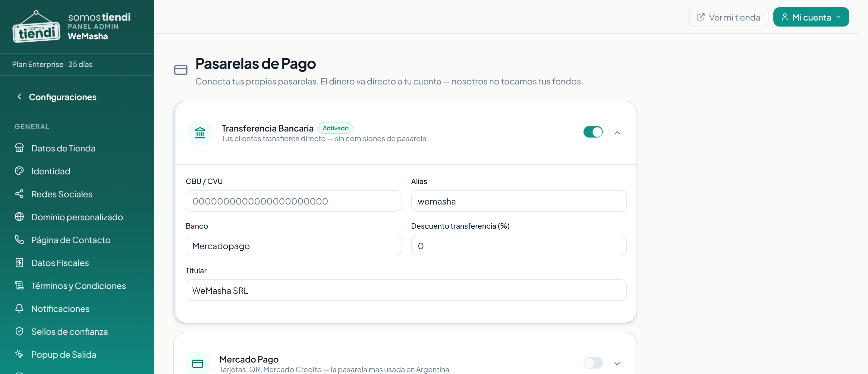The image size is (868, 374).
Task: Click the WeMasha store name
Action: 88,36
